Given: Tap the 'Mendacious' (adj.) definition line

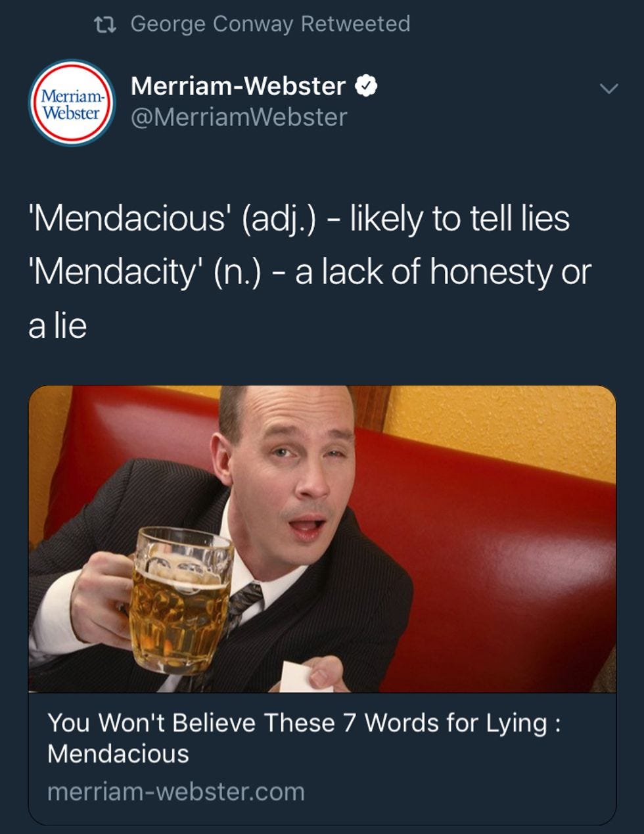Looking at the screenshot, I should point(299,219).
